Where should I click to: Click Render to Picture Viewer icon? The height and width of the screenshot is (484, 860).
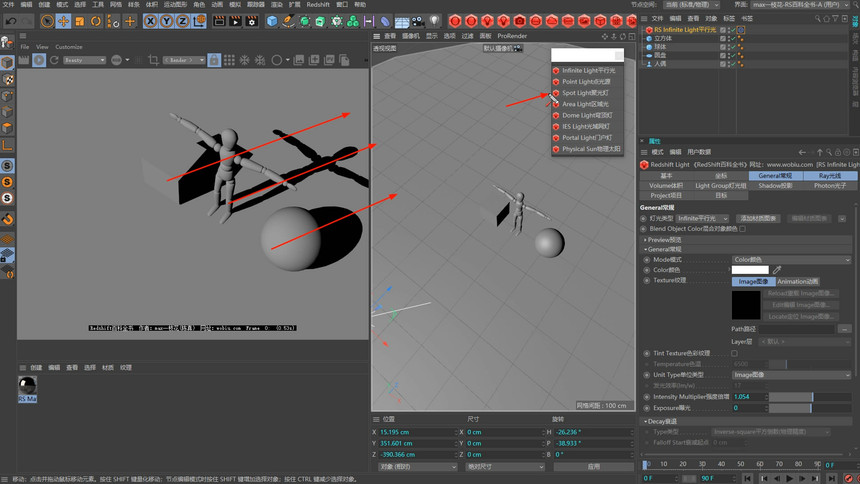[235, 21]
